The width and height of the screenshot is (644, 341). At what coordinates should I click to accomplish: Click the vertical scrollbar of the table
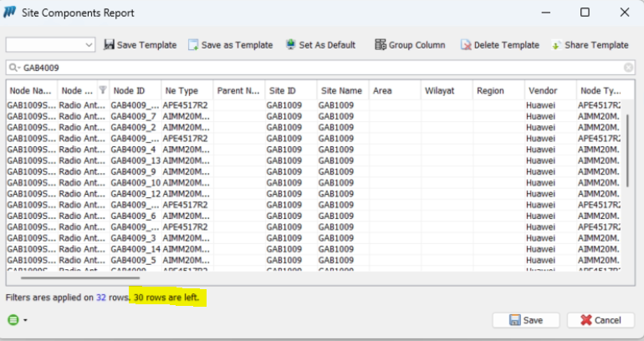pyautogui.click(x=627, y=150)
